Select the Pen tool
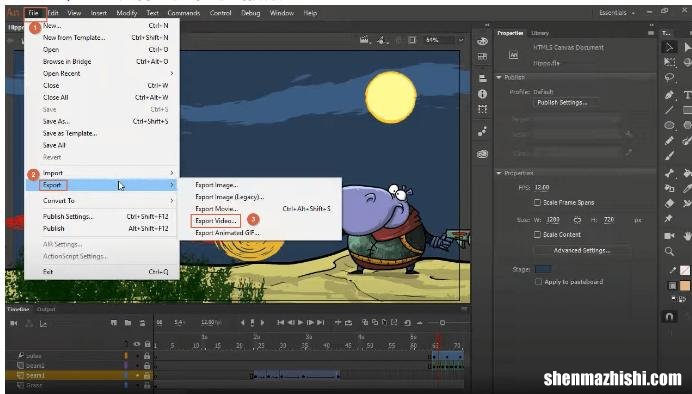 coord(669,94)
